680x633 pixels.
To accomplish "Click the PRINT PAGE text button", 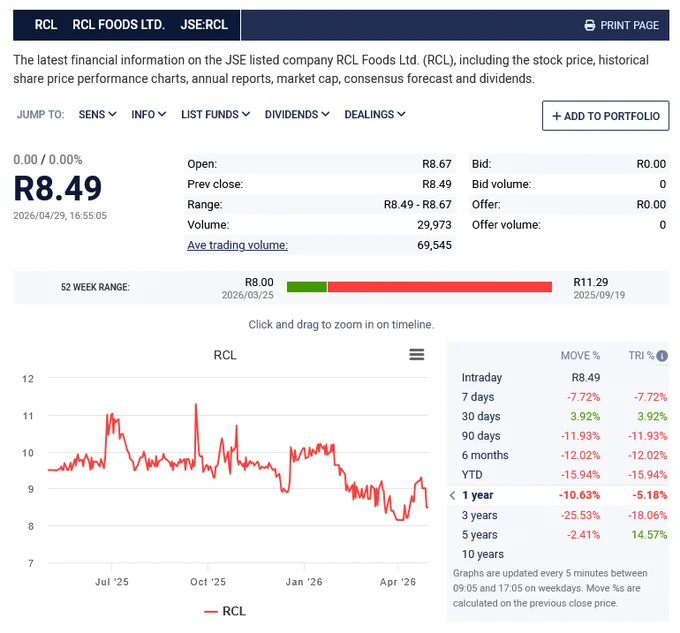I will pyautogui.click(x=629, y=25).
